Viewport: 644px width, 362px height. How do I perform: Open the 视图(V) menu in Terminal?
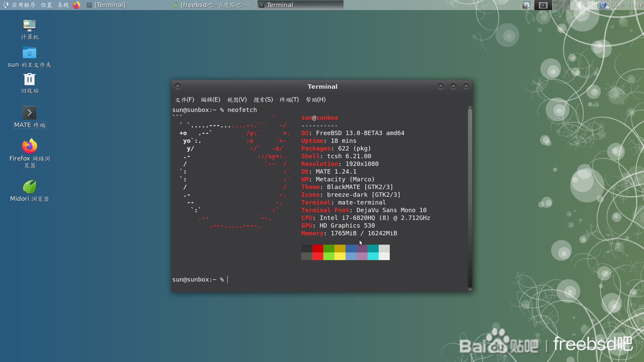click(x=237, y=100)
